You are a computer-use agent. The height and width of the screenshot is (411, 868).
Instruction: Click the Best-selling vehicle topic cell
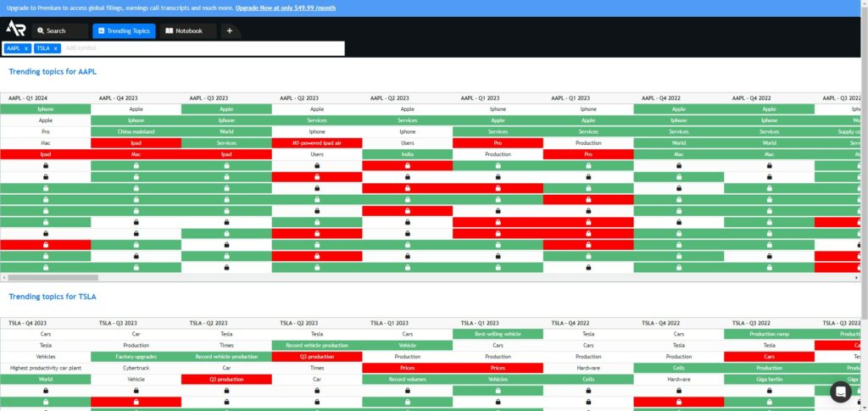[498, 334]
